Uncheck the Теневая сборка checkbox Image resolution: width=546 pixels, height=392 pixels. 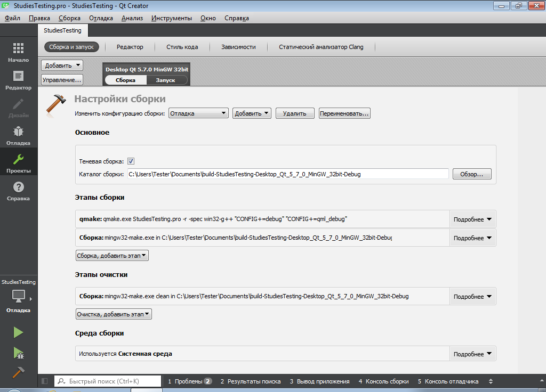pos(131,161)
